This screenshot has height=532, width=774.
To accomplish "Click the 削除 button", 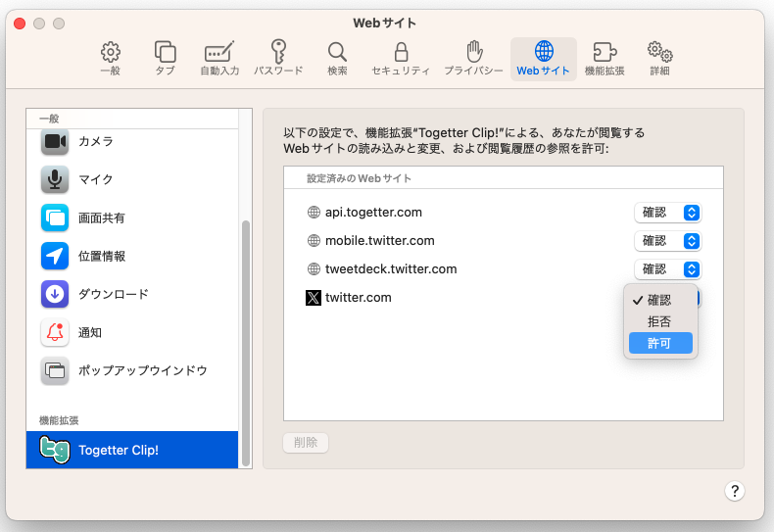I will click(x=306, y=443).
